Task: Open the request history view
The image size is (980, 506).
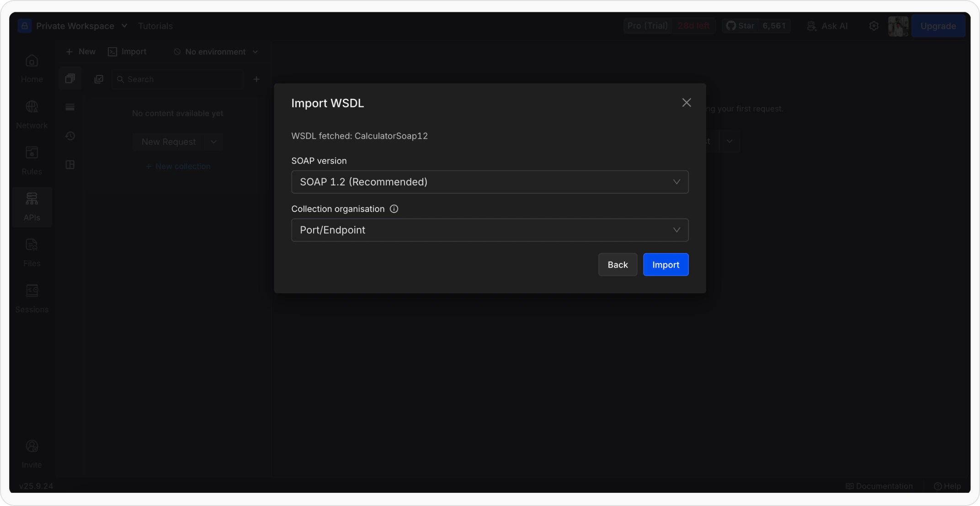Action: (70, 136)
